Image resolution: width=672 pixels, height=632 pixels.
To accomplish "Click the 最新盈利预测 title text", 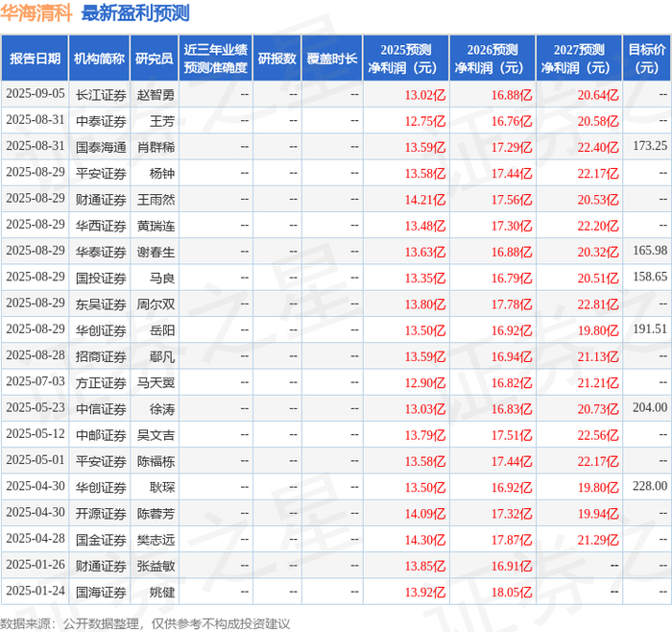I will [135, 13].
